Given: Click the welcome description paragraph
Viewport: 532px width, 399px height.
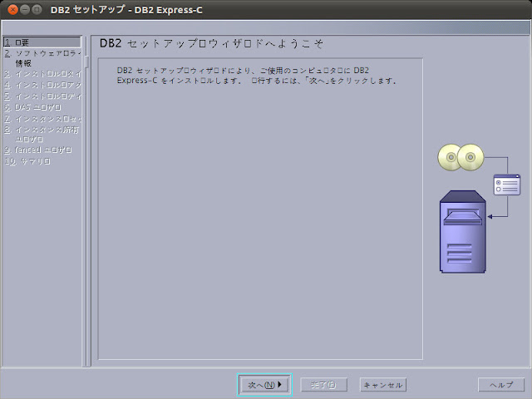Looking at the screenshot, I should (x=257, y=76).
